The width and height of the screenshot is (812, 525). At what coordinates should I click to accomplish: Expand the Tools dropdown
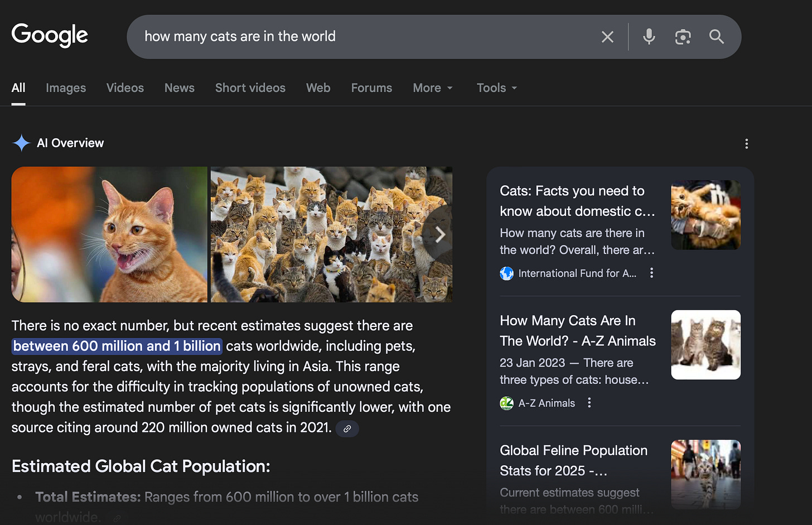[x=497, y=88]
